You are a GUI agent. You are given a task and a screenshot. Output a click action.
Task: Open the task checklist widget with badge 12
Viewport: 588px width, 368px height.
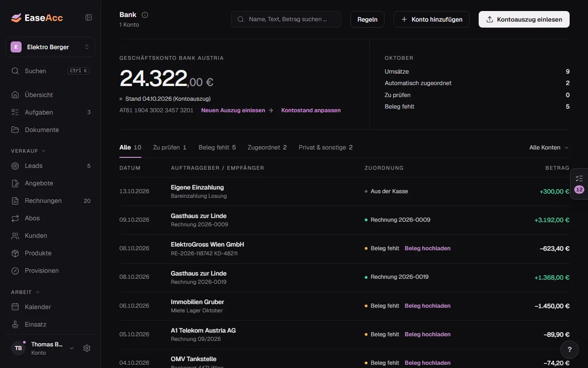point(579,184)
